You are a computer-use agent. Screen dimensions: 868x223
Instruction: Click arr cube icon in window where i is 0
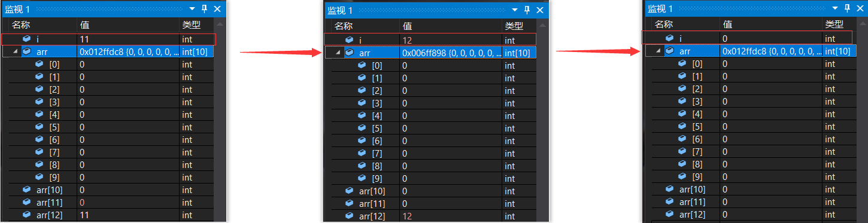pos(670,51)
